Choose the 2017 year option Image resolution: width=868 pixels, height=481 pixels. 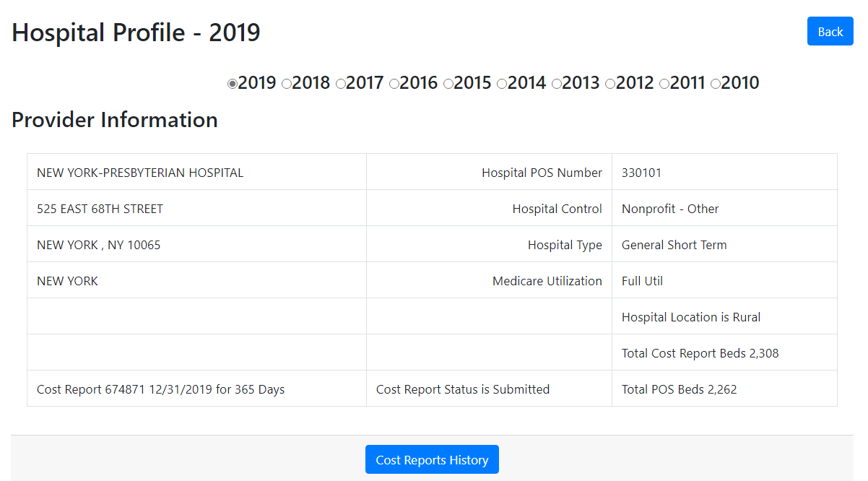coord(341,84)
